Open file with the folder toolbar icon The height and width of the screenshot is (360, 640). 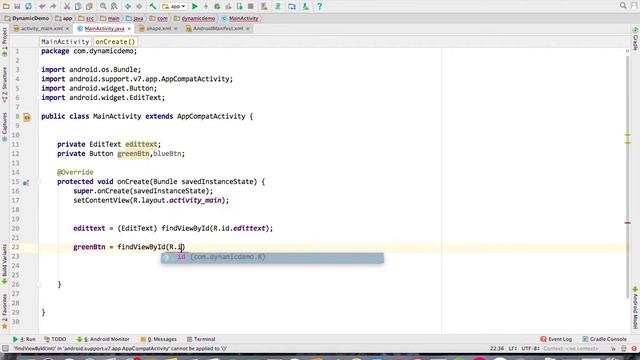(x=6, y=6)
